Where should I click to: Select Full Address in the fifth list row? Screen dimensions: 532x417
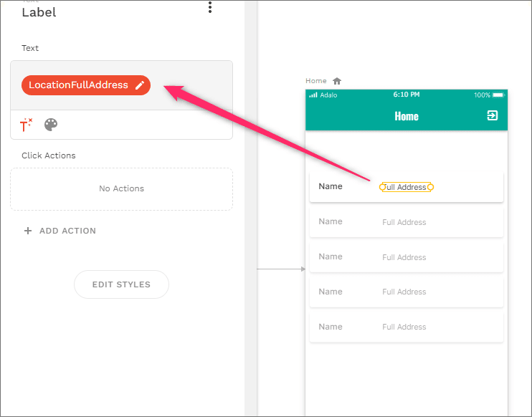404,327
